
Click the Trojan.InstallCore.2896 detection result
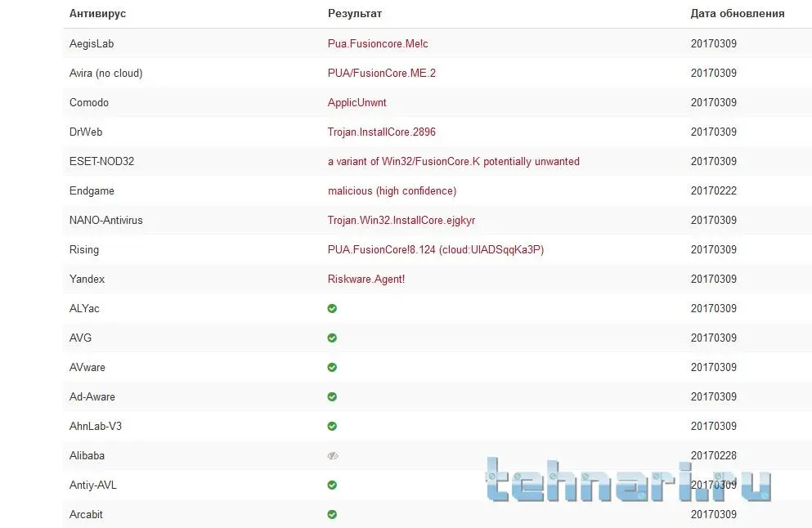click(x=382, y=132)
